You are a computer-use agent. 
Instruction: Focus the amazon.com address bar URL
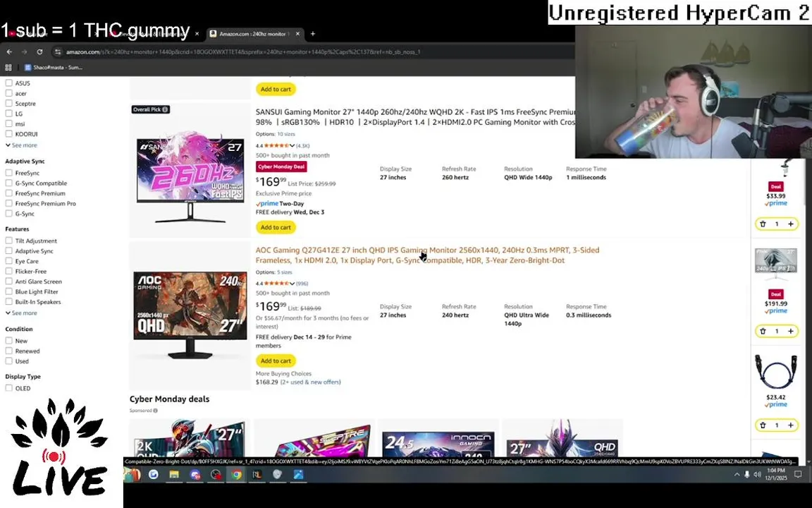(x=243, y=52)
